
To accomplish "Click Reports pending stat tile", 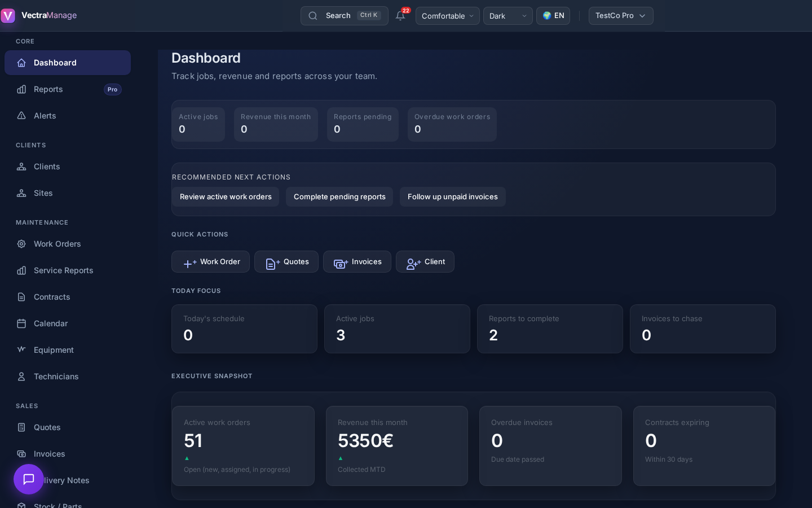I will 363,124.
